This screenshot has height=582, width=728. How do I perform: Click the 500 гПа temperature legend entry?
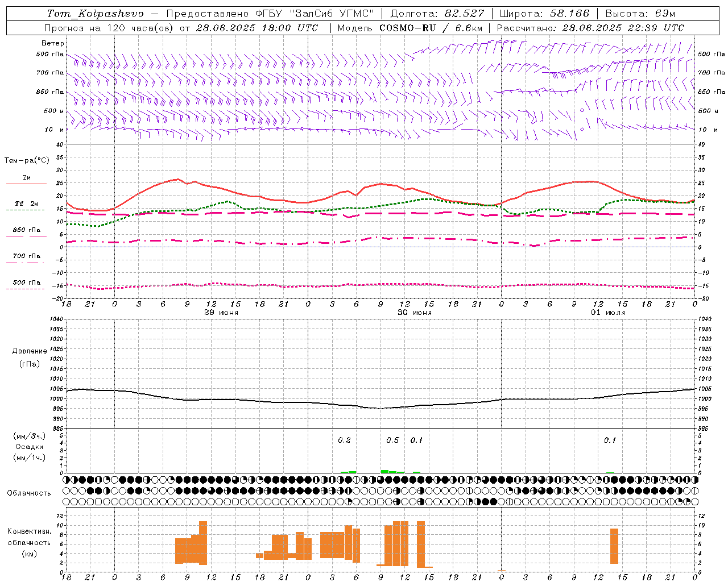(x=27, y=282)
